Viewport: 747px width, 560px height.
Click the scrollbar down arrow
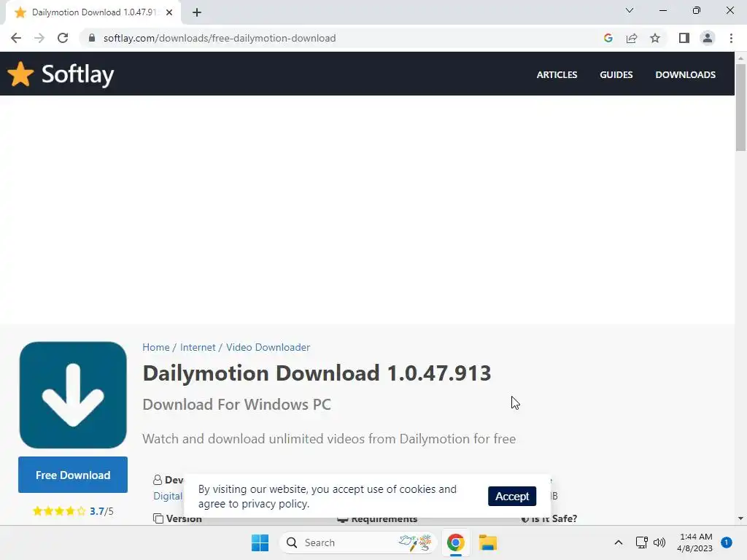(740, 518)
